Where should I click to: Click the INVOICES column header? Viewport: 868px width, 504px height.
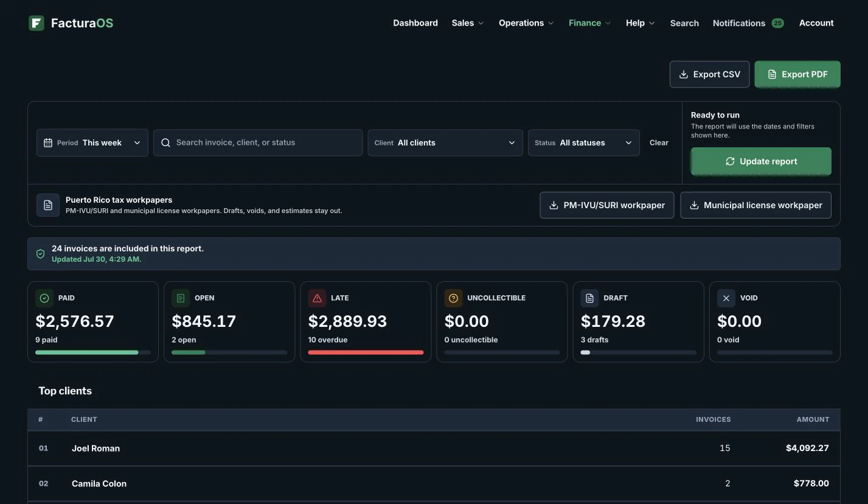pos(713,419)
